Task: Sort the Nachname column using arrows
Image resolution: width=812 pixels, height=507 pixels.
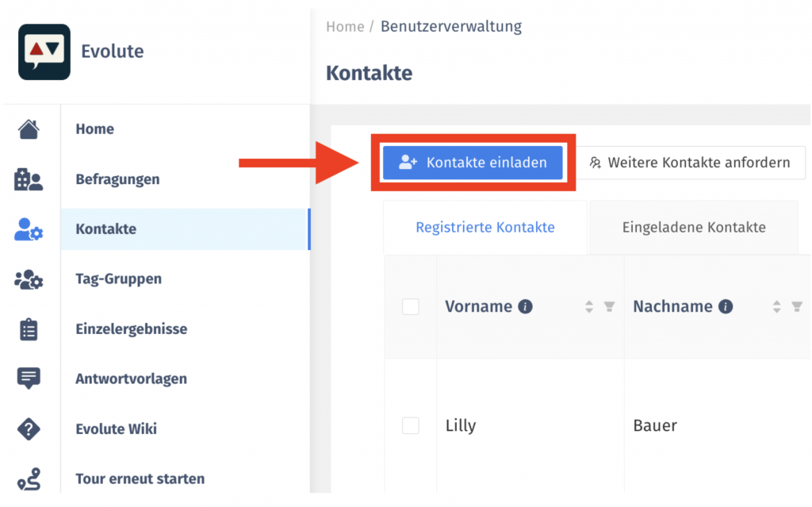Action: (776, 306)
